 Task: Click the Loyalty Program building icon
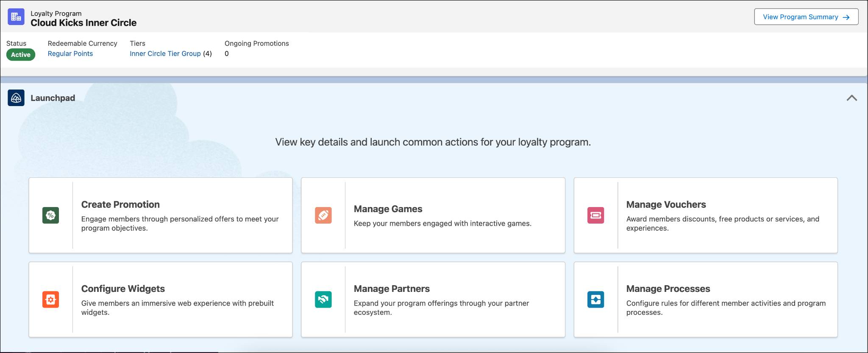coord(16,17)
